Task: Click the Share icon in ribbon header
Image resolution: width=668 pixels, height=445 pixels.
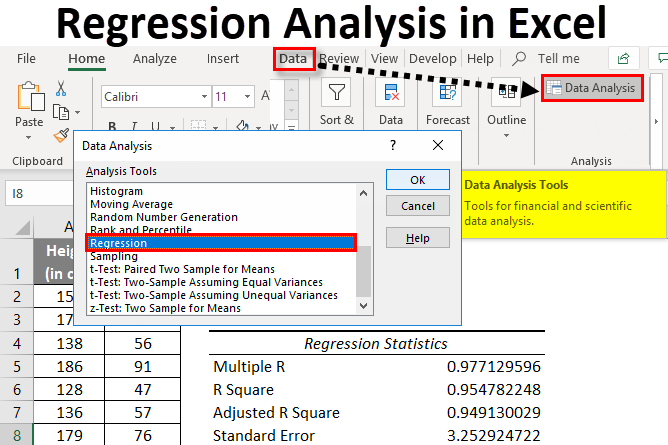Action: tap(624, 59)
